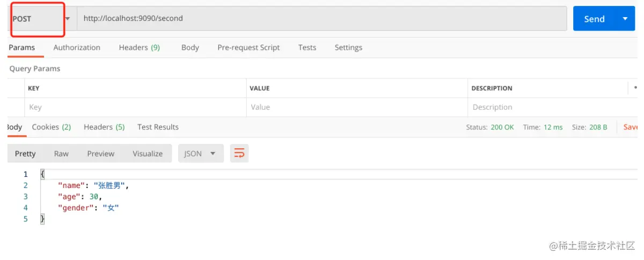
Task: Open the Test Results tab
Action: coord(158,127)
